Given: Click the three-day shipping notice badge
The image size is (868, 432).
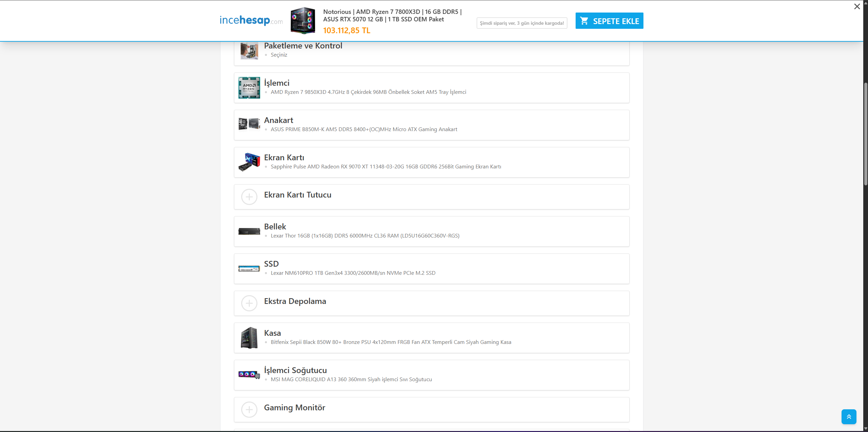Looking at the screenshot, I should (x=522, y=23).
